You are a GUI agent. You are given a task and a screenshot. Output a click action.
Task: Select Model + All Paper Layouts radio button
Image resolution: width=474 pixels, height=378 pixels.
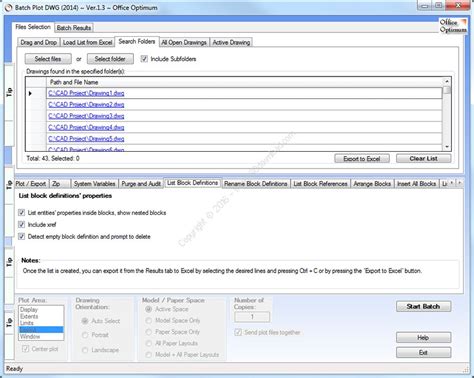[x=148, y=355]
